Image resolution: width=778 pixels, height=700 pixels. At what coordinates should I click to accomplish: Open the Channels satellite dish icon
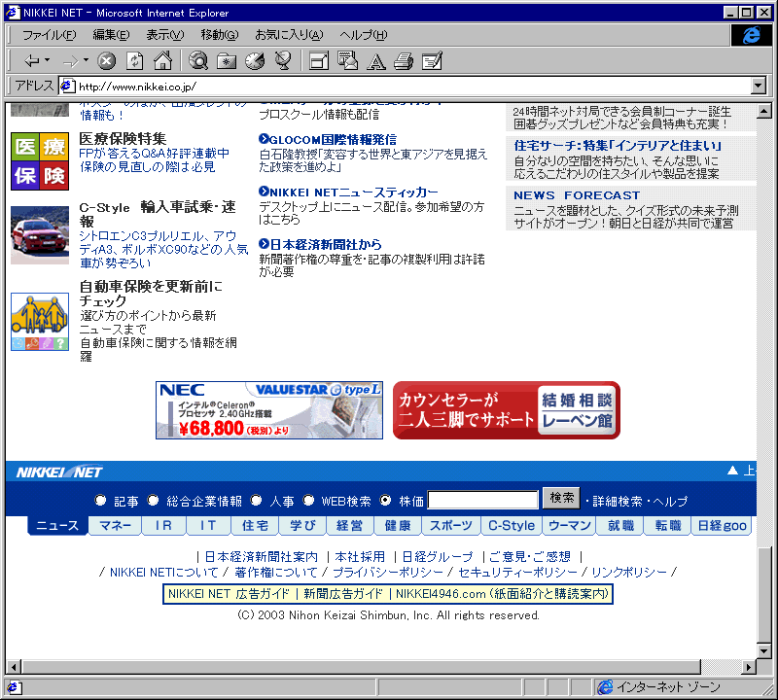click(283, 61)
